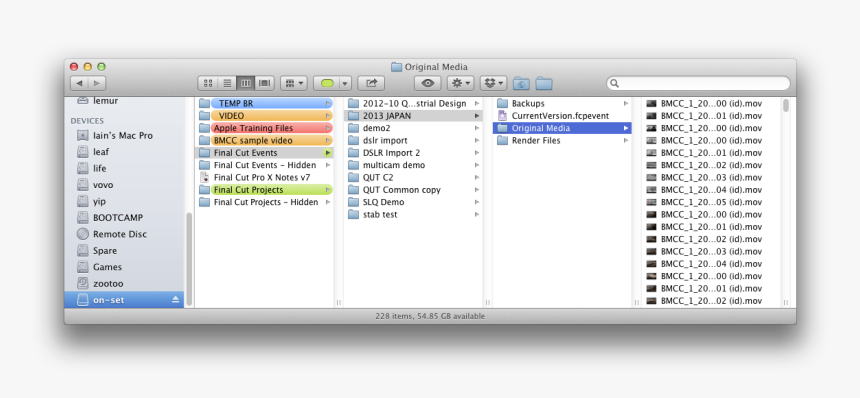Select the Backups folder
Image resolution: width=860 pixels, height=398 pixels.
tap(563, 103)
